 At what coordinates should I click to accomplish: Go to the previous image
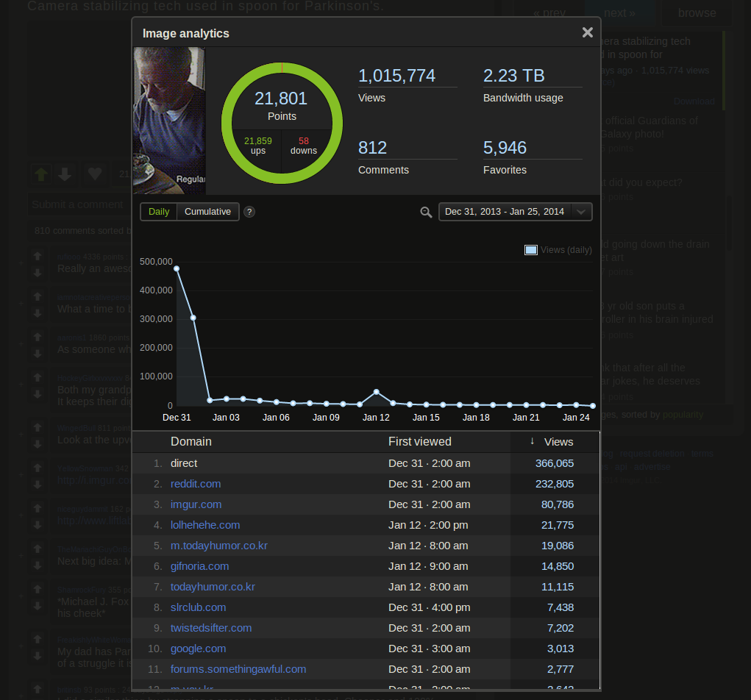(549, 13)
